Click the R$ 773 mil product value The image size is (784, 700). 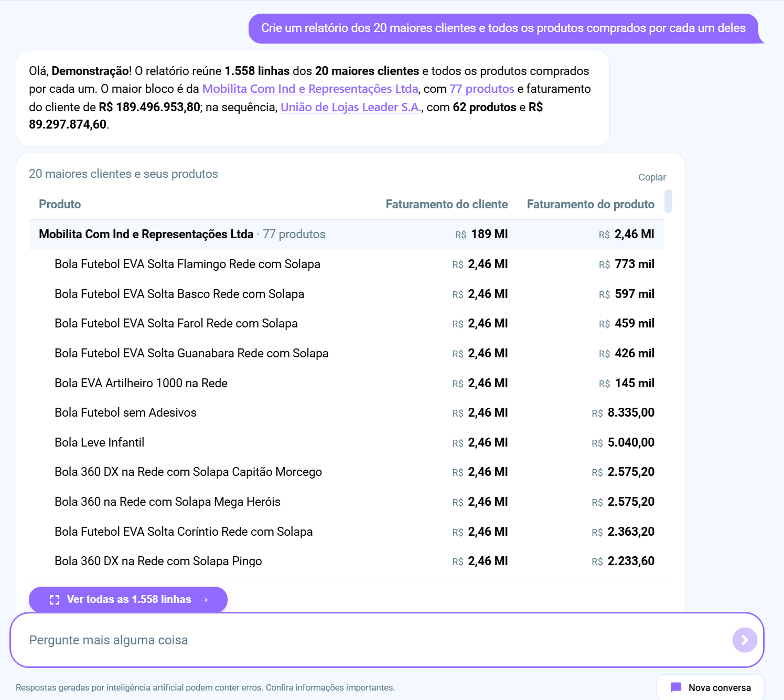[x=627, y=264]
